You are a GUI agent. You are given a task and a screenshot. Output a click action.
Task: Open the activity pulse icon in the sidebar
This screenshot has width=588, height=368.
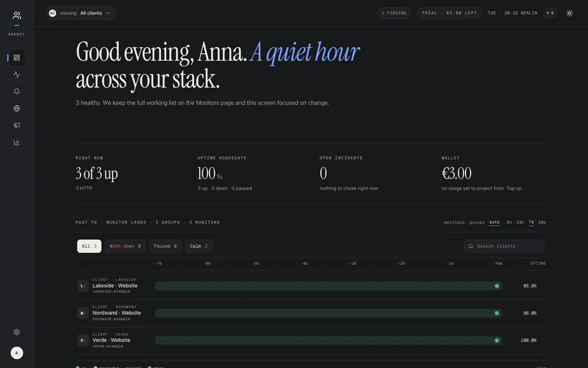16,74
